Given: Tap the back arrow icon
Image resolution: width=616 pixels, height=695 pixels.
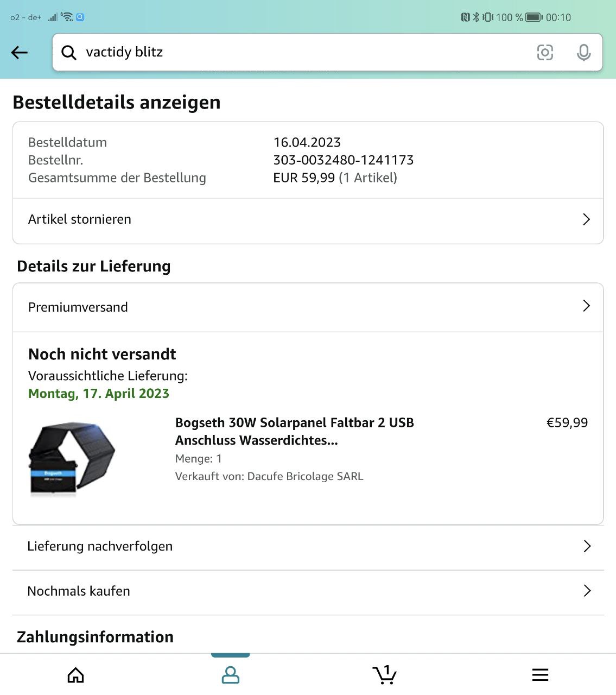Looking at the screenshot, I should [20, 52].
